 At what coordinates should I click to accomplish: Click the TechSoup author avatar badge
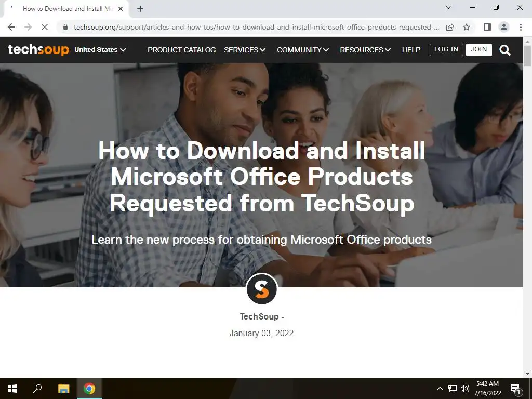(x=262, y=289)
